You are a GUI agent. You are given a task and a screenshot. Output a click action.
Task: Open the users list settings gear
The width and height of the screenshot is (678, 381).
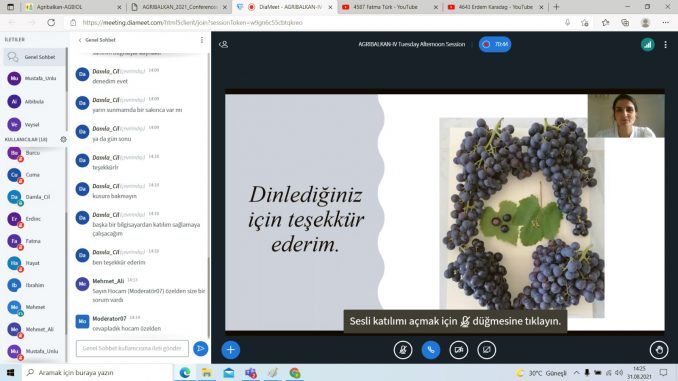point(63,139)
